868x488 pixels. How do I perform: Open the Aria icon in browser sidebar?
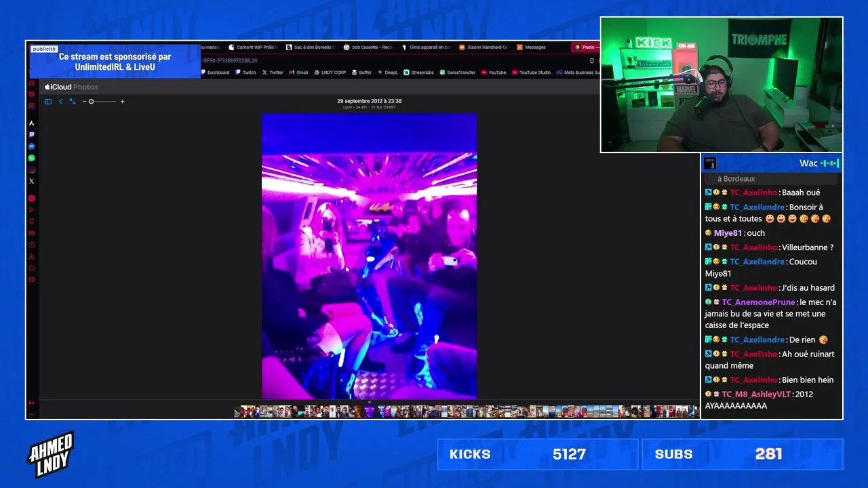coord(31,123)
